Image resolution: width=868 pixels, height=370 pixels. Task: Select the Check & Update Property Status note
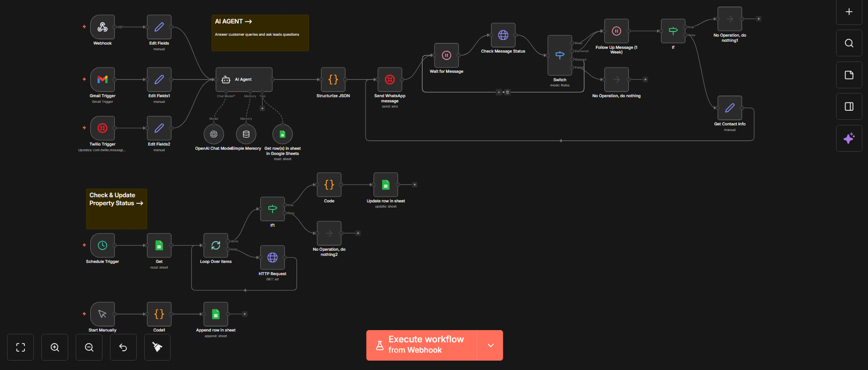coord(117,209)
